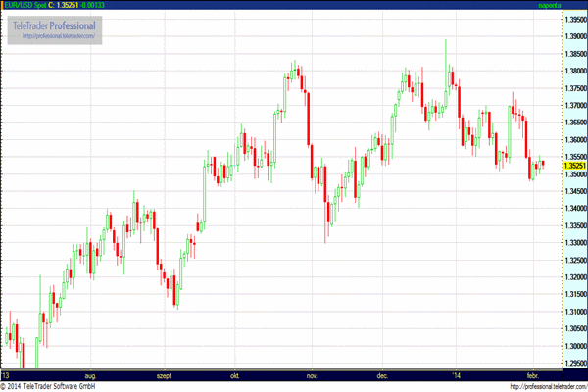Click the '14 year marker on time axis
This screenshot has width=588, height=392.
click(456, 376)
